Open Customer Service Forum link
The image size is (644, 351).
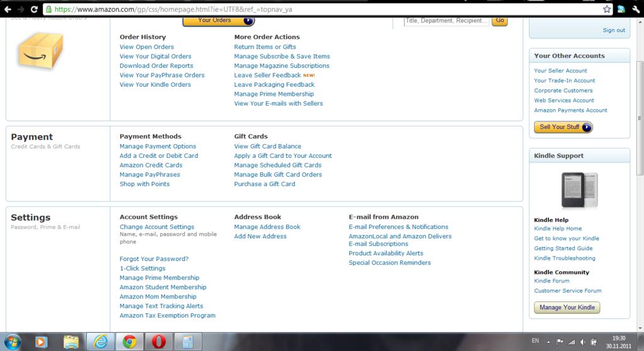click(568, 291)
